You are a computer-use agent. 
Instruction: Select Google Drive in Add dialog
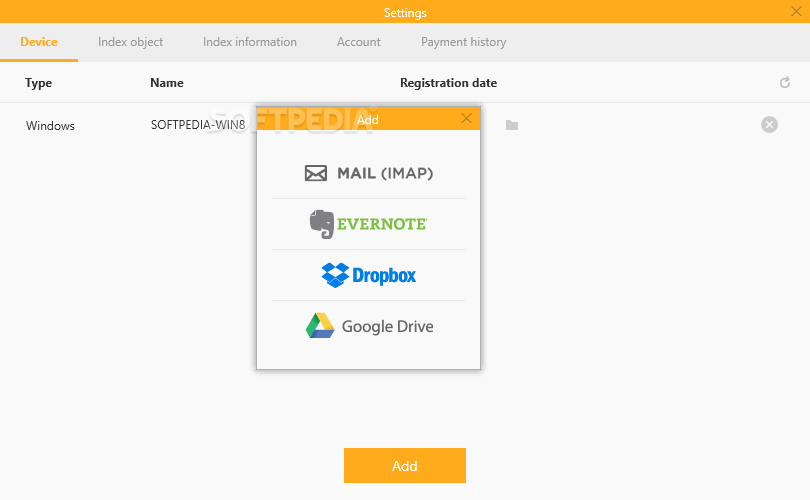368,326
